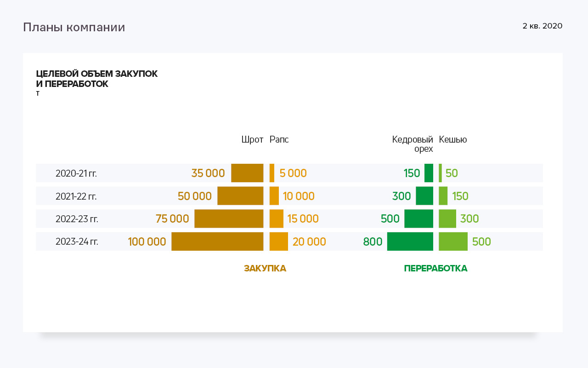Select the "Целевой объем закупок и переработок" heading
Image resolution: width=588 pixels, height=368 pixels.
click(96, 79)
